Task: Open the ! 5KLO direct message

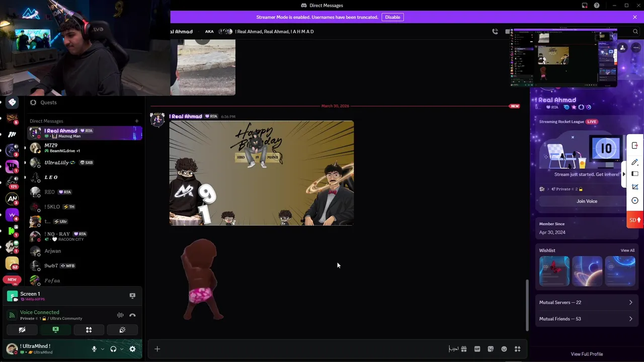Action: pos(85,207)
